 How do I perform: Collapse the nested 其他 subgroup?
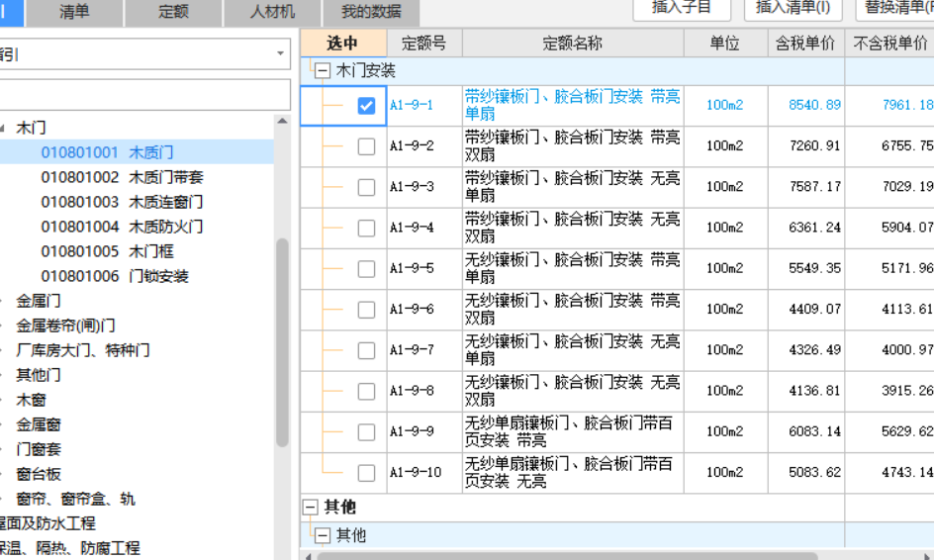[x=323, y=535]
